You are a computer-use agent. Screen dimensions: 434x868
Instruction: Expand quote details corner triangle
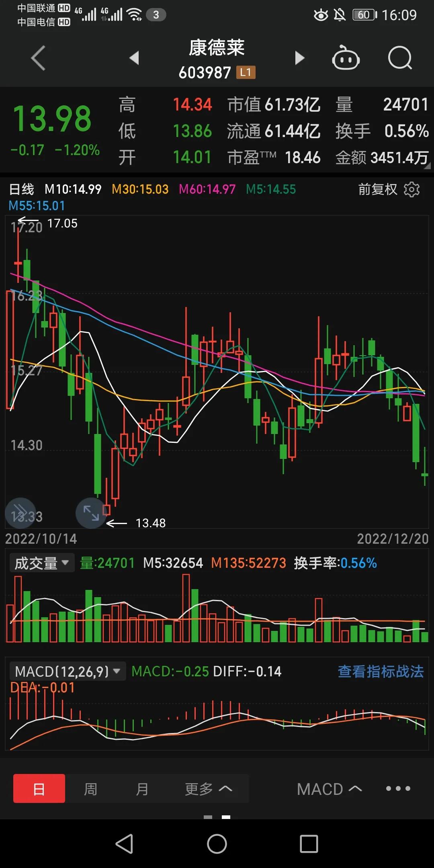pos(427,166)
